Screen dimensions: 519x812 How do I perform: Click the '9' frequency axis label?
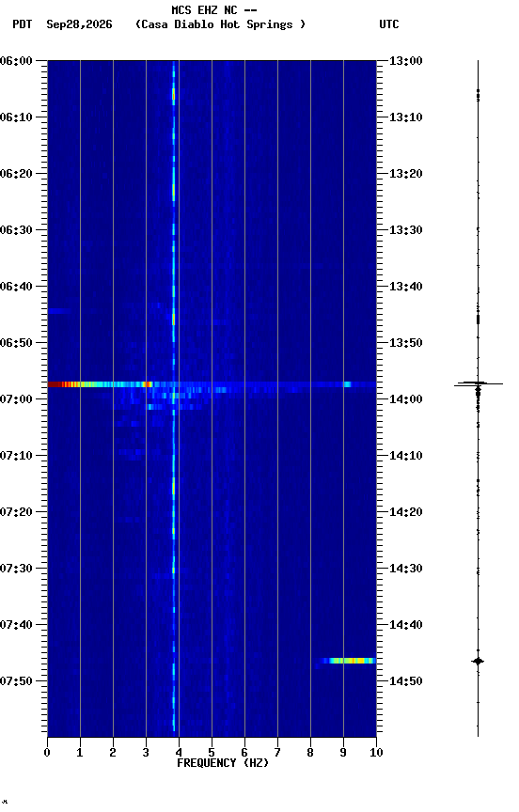click(x=343, y=753)
